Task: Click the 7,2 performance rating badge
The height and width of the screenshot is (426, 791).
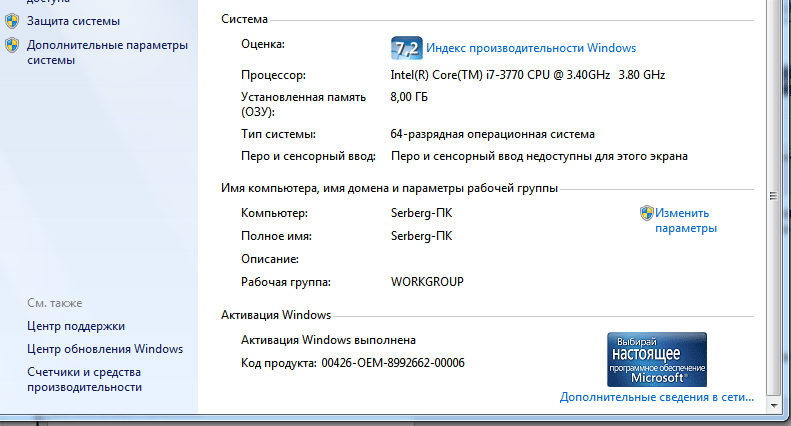Action: [407, 48]
